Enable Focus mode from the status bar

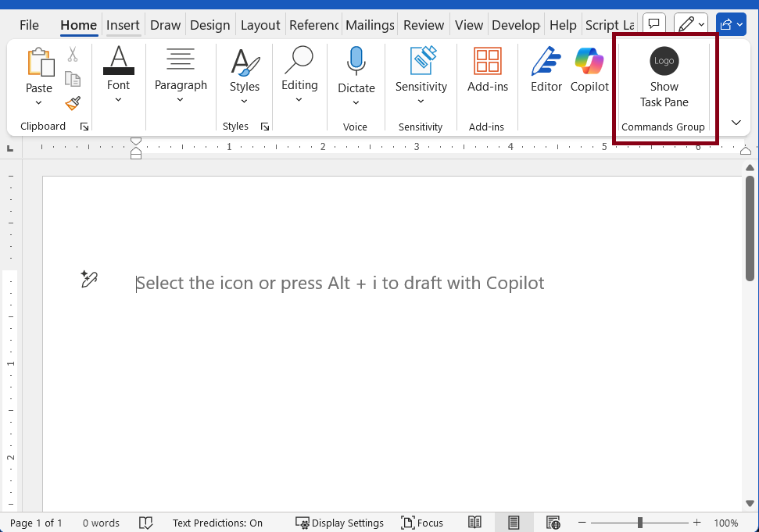click(x=422, y=523)
